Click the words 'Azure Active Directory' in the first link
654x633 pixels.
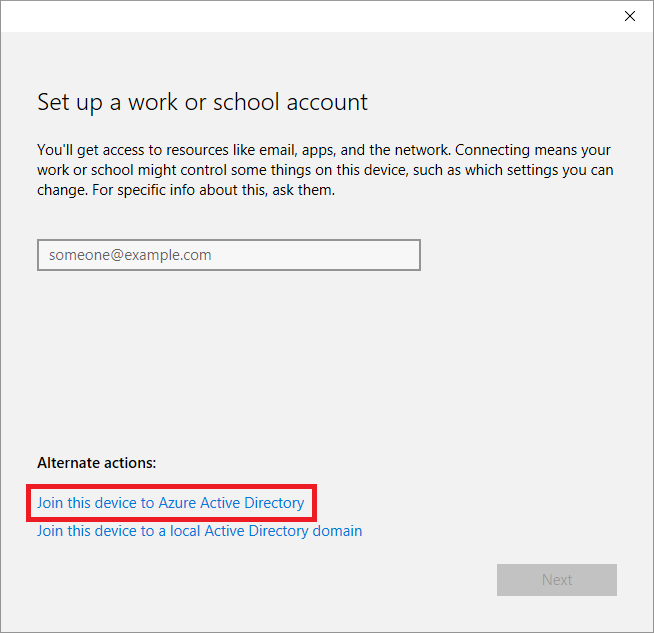231,502
